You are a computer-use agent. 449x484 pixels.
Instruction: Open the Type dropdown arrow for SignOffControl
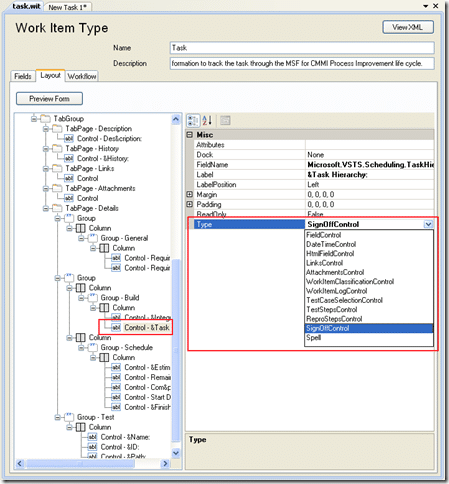pos(428,224)
